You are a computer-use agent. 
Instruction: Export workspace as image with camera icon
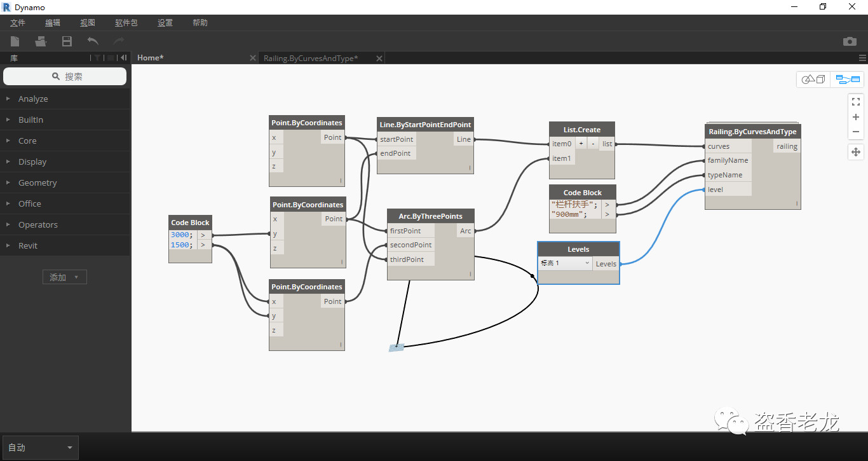click(850, 41)
